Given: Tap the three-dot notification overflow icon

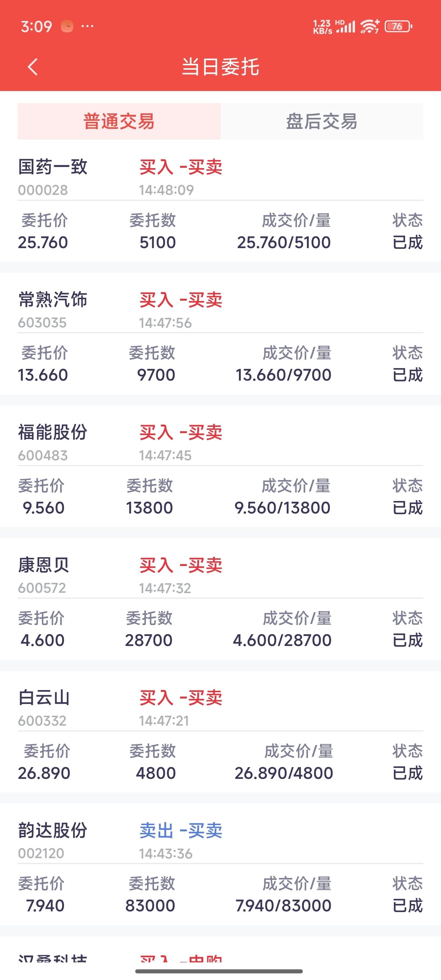Looking at the screenshot, I should (87, 26).
